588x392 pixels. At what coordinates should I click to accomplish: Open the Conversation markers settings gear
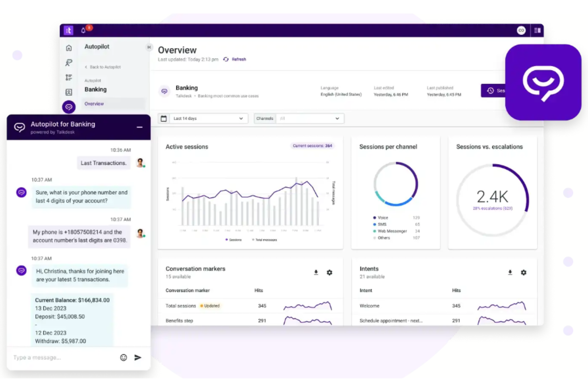pyautogui.click(x=329, y=272)
